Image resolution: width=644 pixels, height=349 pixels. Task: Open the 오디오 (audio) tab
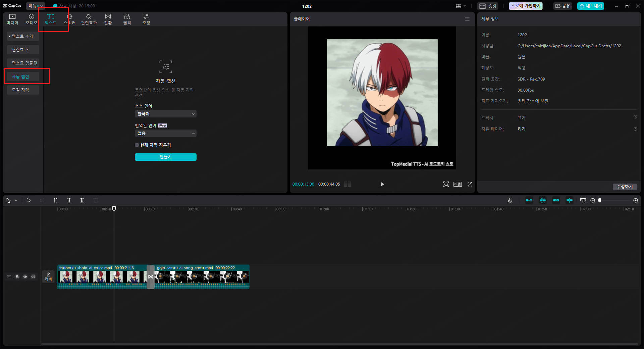(x=31, y=19)
